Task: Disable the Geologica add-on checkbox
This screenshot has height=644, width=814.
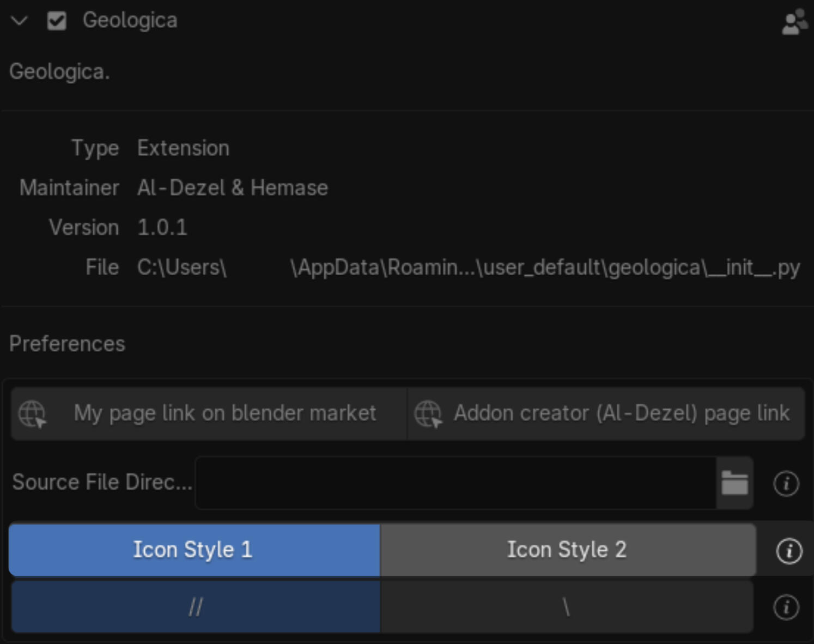Action: [57, 21]
